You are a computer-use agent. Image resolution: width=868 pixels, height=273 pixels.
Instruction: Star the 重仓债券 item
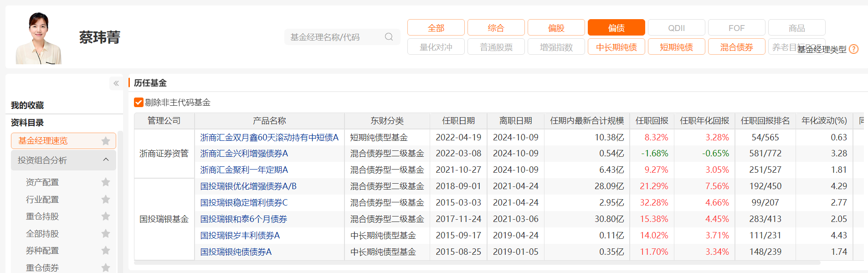coord(106,268)
